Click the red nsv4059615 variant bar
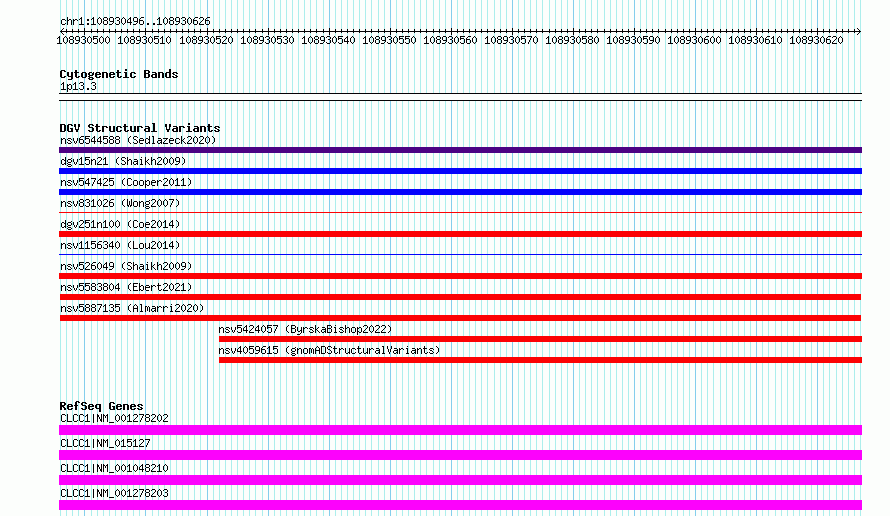This screenshot has height=516, width=890. 540,360
